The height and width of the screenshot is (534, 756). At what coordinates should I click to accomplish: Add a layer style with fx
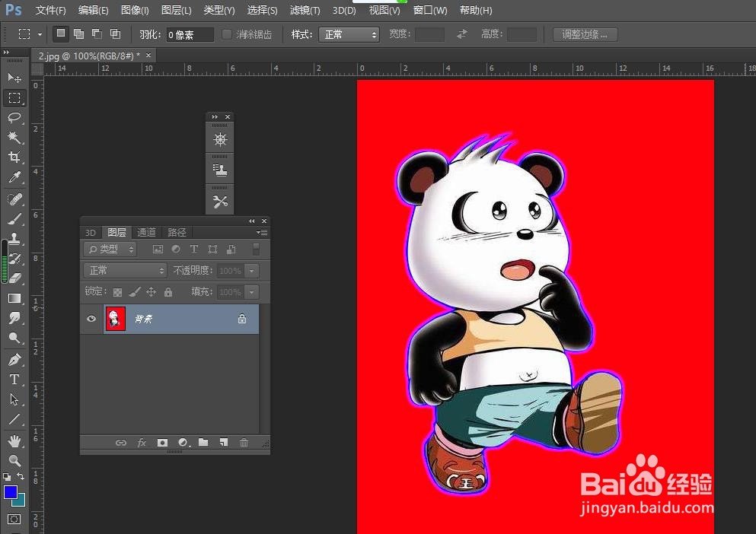142,443
